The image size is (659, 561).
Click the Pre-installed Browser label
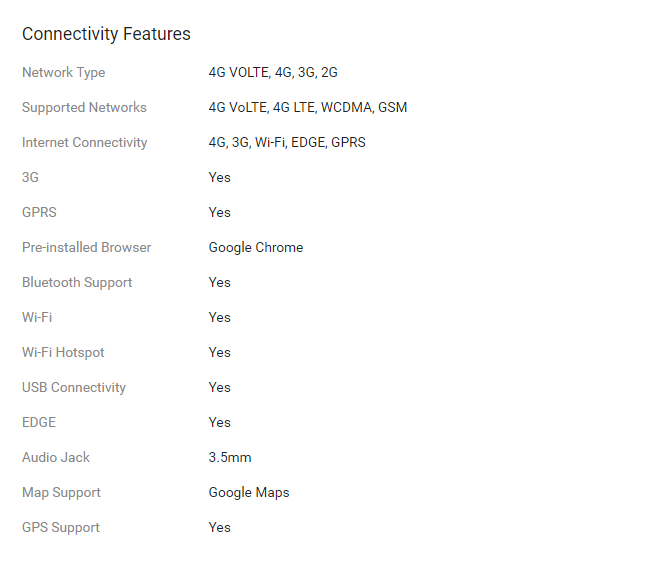[86, 248]
